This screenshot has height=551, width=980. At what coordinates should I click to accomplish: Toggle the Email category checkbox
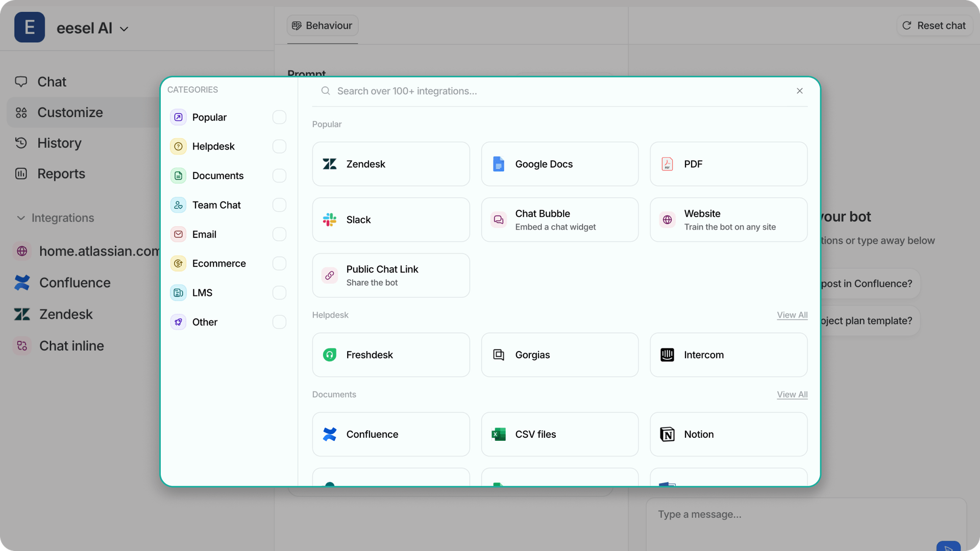279,234
